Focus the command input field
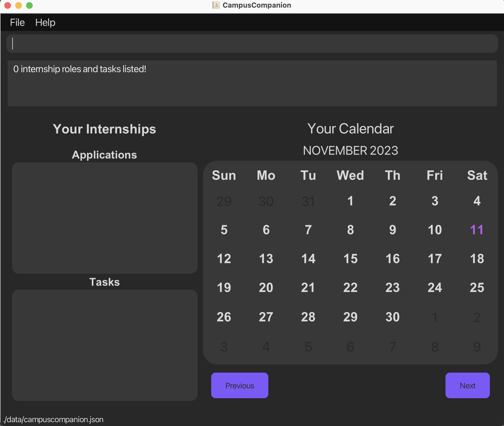Image resolution: width=504 pixels, height=426 pixels. [x=252, y=44]
